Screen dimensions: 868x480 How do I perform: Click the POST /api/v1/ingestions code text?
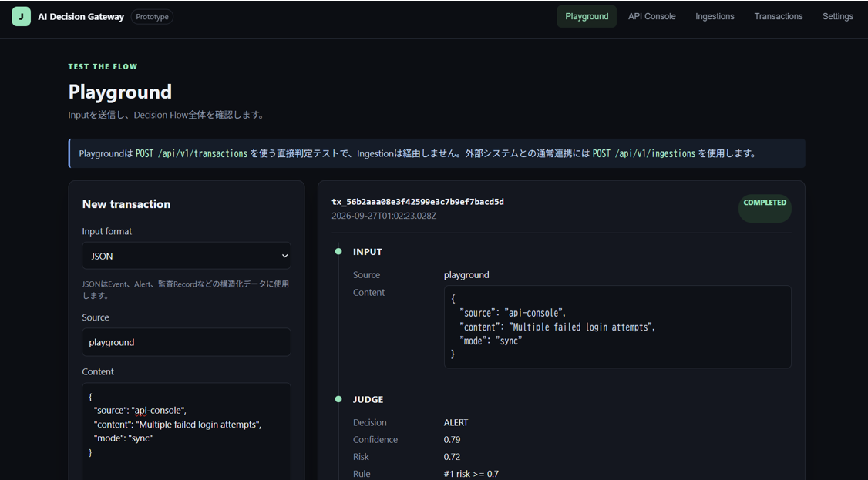pos(644,154)
